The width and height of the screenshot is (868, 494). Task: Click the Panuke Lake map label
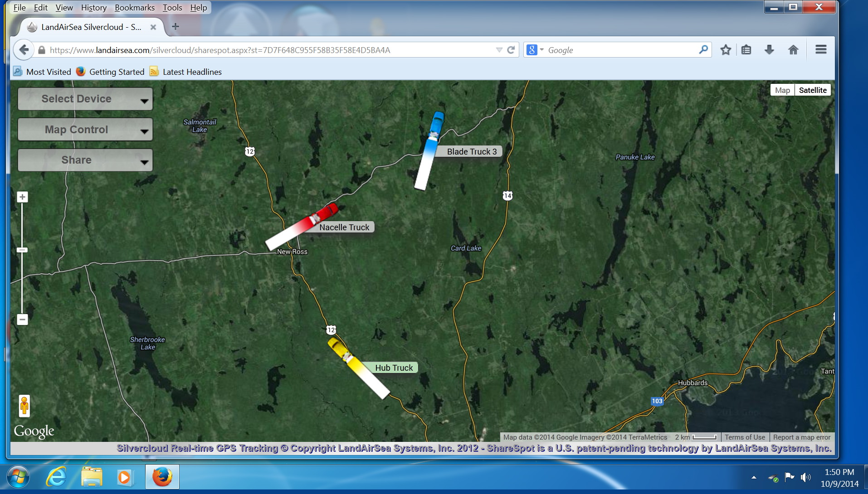click(635, 157)
